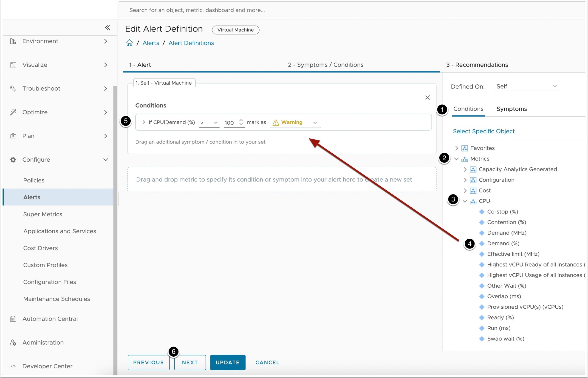588x378 pixels.
Task: Expand the Optimize menu chevron
Action: click(106, 112)
